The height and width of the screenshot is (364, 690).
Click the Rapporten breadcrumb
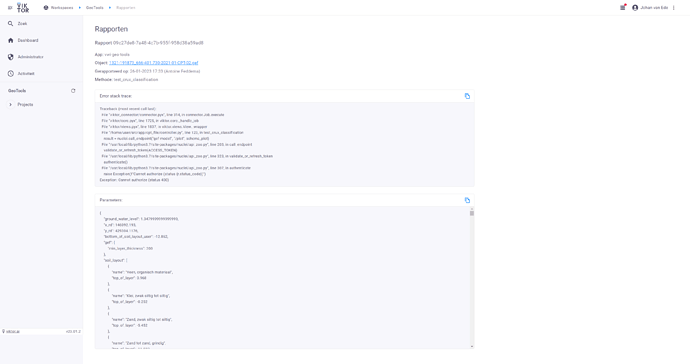[126, 7]
